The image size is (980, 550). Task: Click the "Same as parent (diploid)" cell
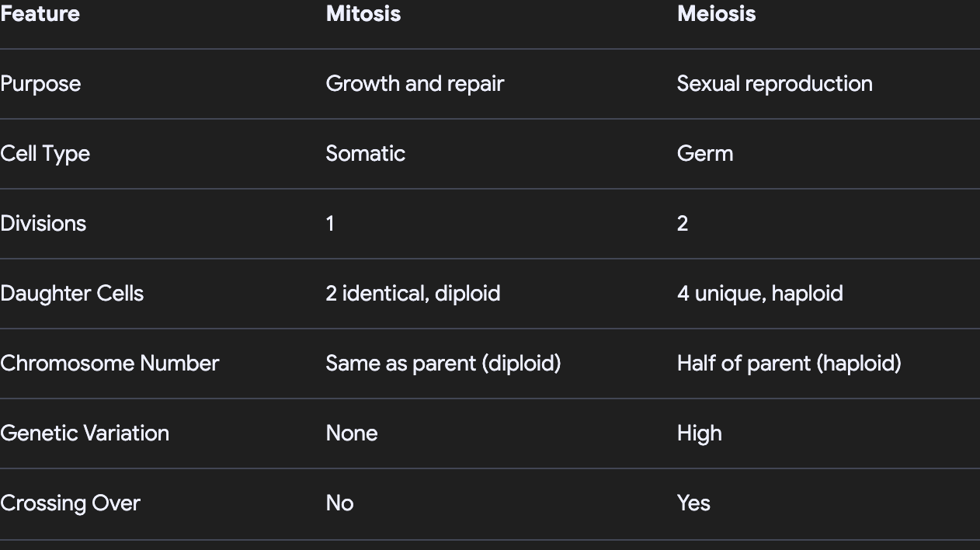(x=443, y=364)
